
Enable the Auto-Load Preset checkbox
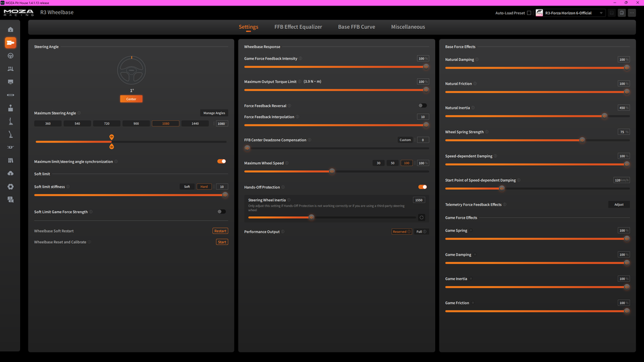pyautogui.click(x=529, y=13)
